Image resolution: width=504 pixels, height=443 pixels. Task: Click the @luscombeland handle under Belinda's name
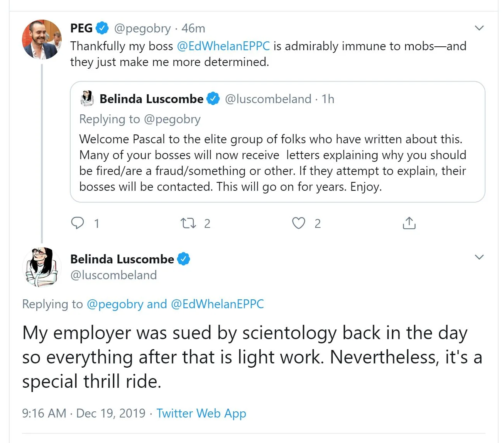click(113, 275)
